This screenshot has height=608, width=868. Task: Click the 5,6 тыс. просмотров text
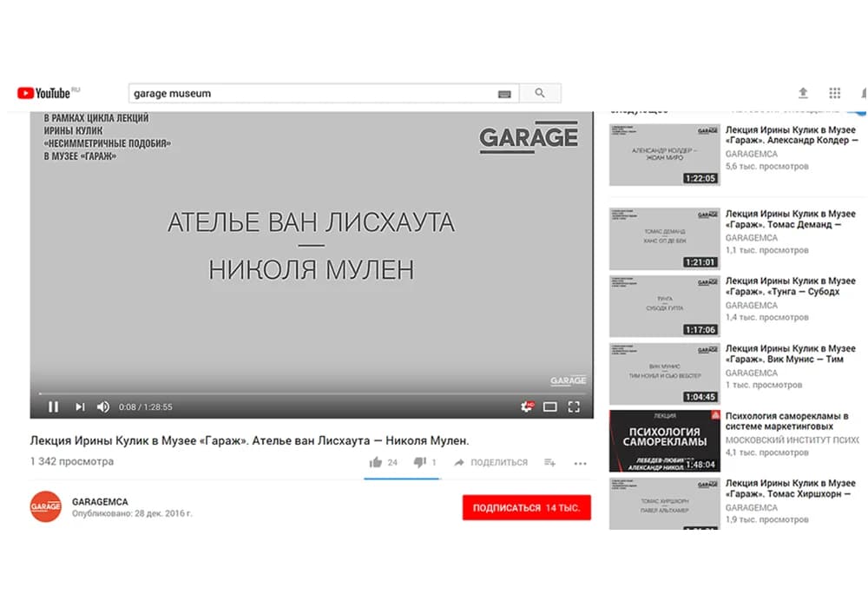[x=766, y=166]
